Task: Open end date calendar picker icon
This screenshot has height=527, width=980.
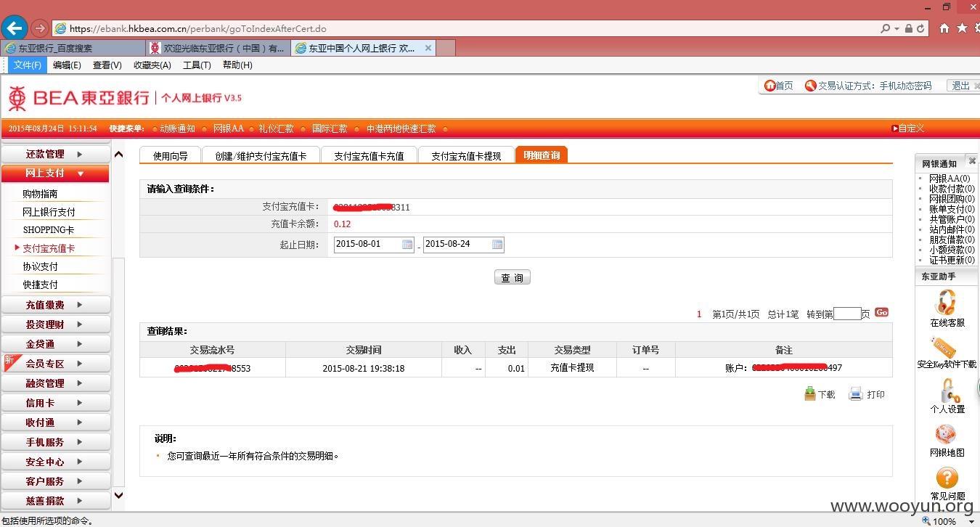Action: tap(497, 245)
